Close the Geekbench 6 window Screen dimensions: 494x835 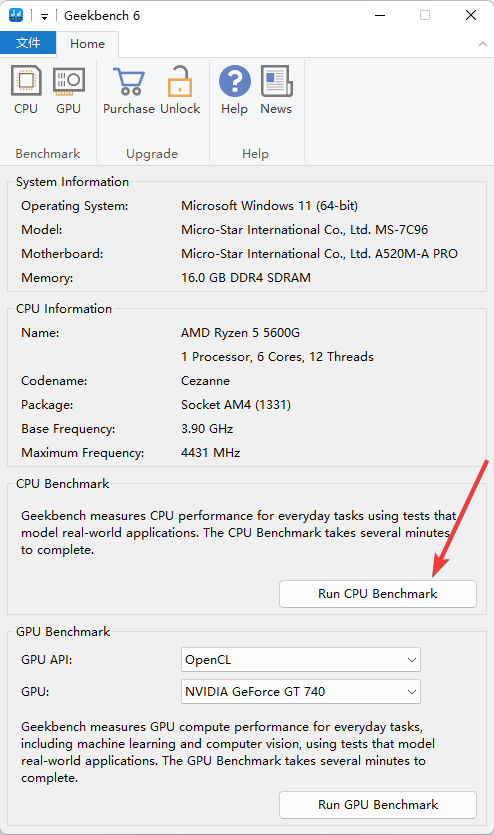click(x=471, y=15)
